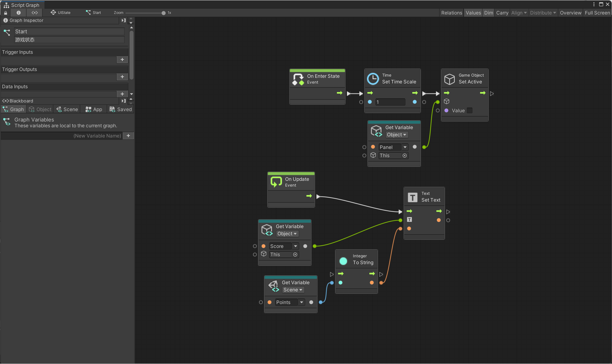This screenshot has width=612, height=364.
Task: Toggle the Dim option in the toolbar
Action: [488, 13]
